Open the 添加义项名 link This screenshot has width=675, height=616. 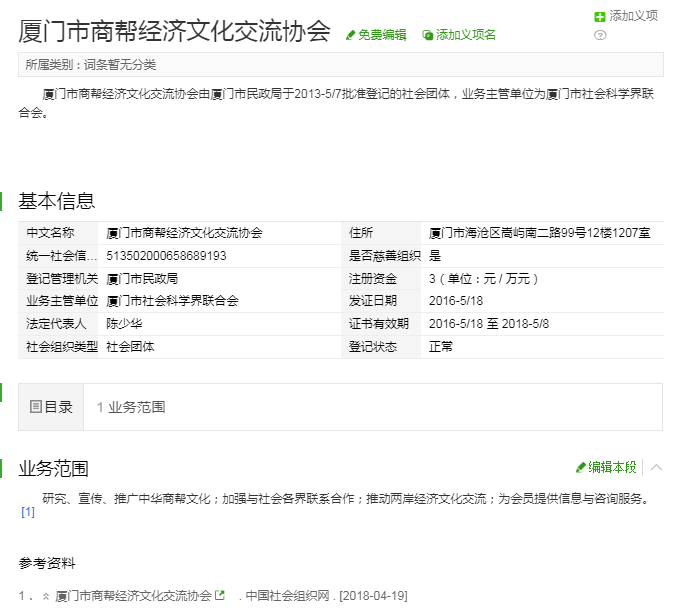pos(466,35)
